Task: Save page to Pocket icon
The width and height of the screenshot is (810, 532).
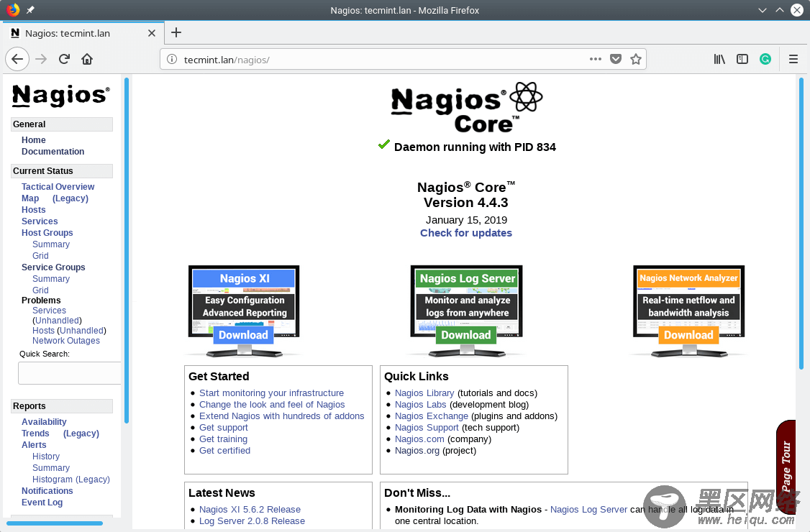Action: point(615,59)
